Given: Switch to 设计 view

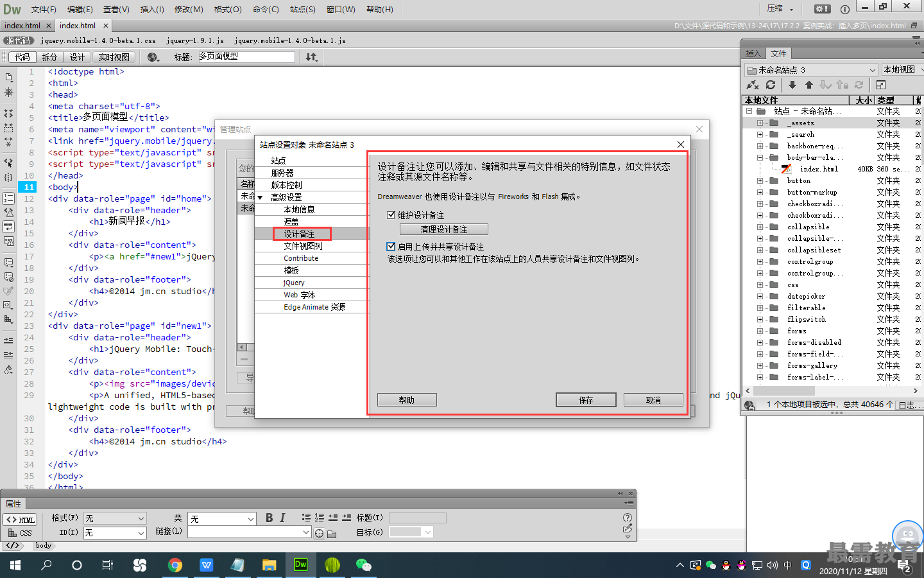Looking at the screenshot, I should coord(78,57).
